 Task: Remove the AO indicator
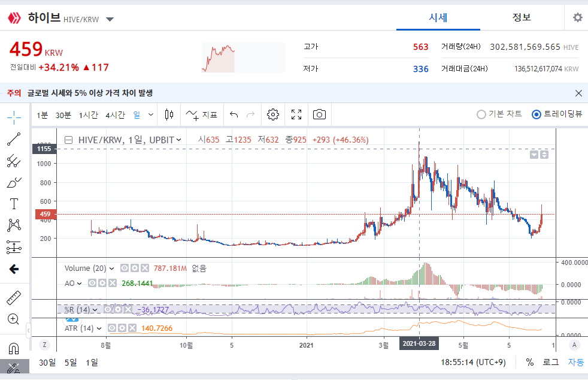click(113, 283)
